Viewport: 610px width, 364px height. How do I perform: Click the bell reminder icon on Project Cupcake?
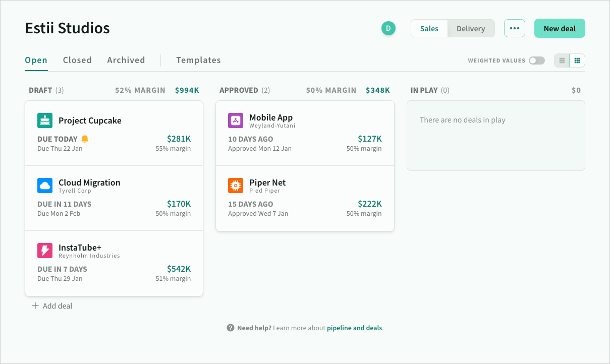pyautogui.click(x=84, y=138)
